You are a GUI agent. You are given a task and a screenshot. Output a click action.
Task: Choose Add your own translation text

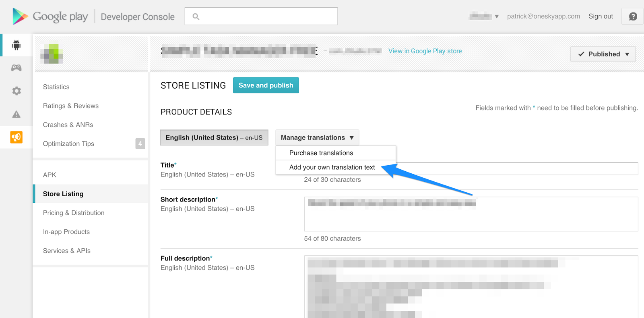(x=336, y=167)
